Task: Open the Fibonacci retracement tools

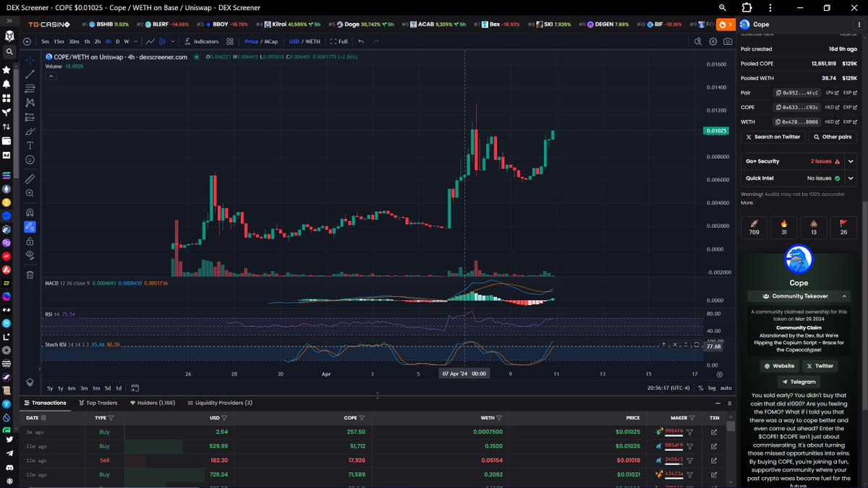Action: [x=30, y=89]
